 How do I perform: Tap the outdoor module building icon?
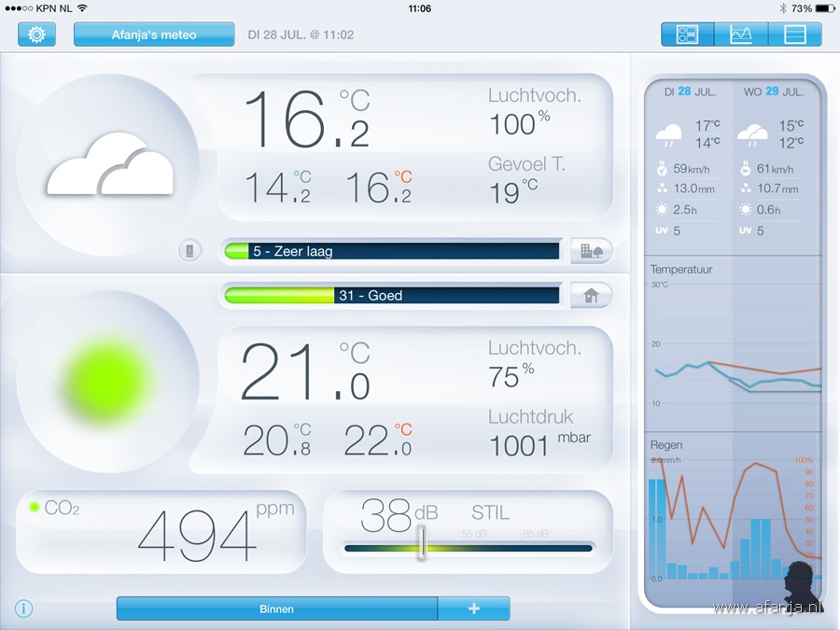click(591, 250)
